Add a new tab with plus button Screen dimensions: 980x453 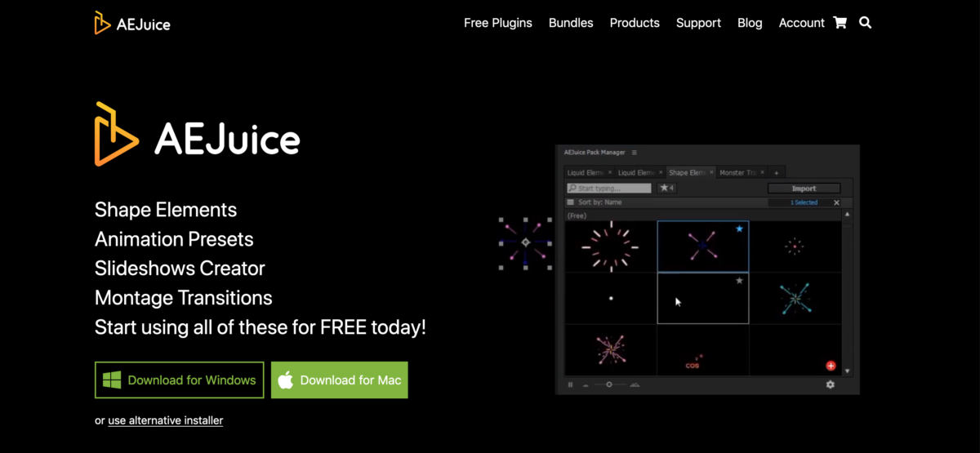(777, 173)
